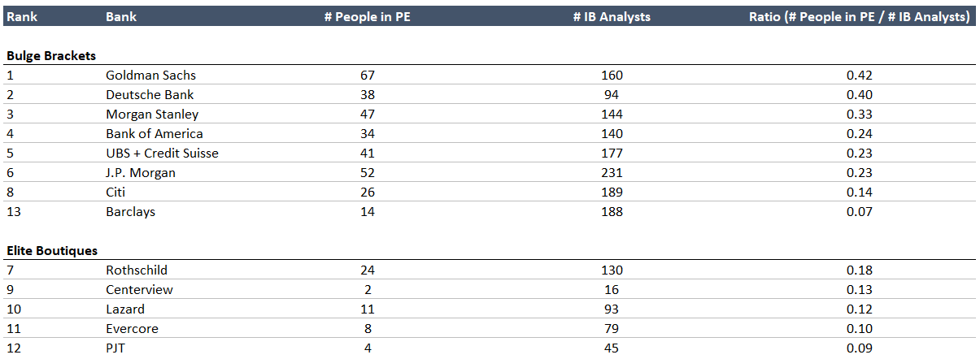
Task: Click the Rank column header
Action: click(x=22, y=16)
